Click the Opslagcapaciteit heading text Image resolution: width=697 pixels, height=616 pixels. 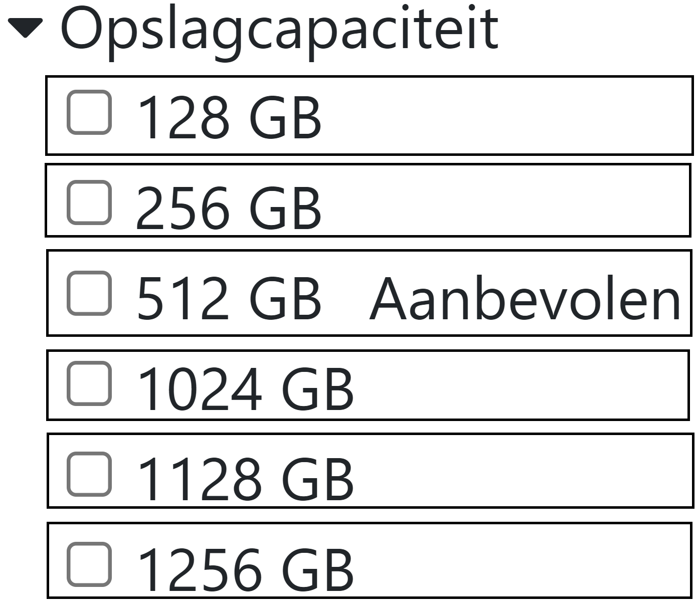click(279, 29)
